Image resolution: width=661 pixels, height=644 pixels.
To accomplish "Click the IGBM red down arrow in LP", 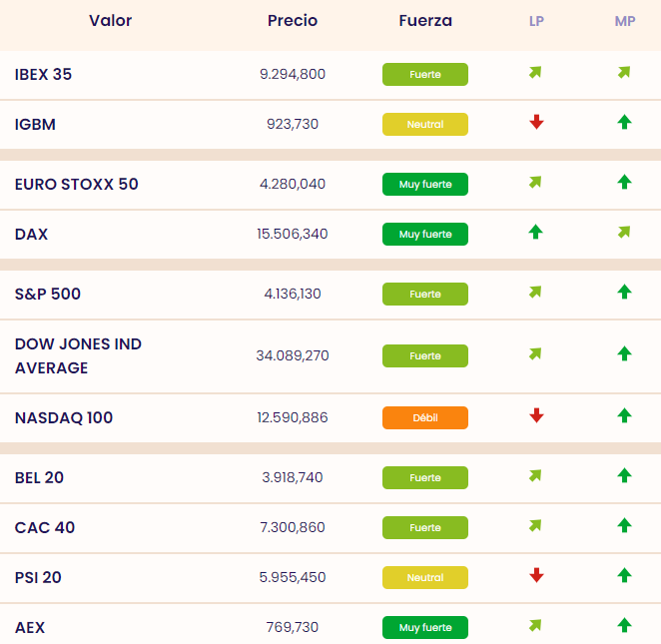I will pyautogui.click(x=536, y=123).
